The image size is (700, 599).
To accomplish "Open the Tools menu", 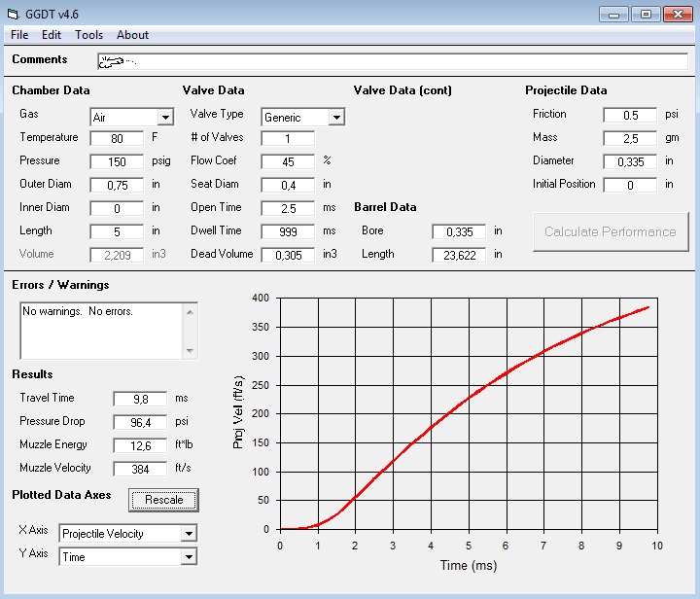I will [x=88, y=35].
